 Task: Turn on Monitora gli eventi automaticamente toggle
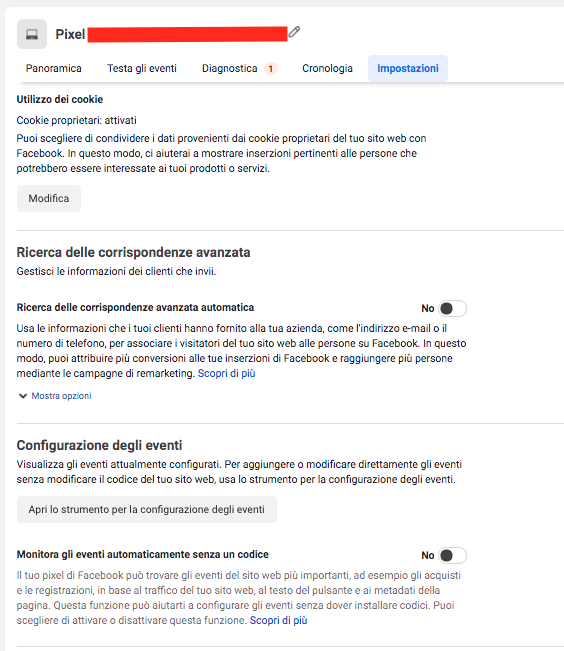[452, 556]
